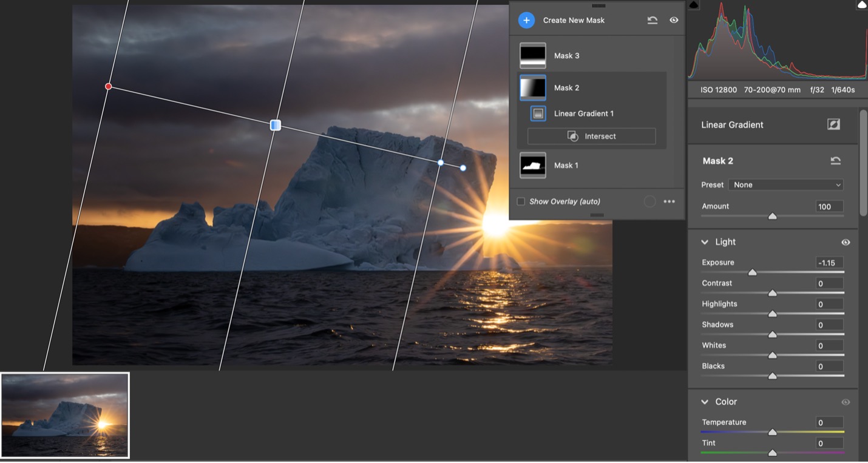Toggle visibility eye for Color section
The image size is (868, 463).
(x=846, y=402)
